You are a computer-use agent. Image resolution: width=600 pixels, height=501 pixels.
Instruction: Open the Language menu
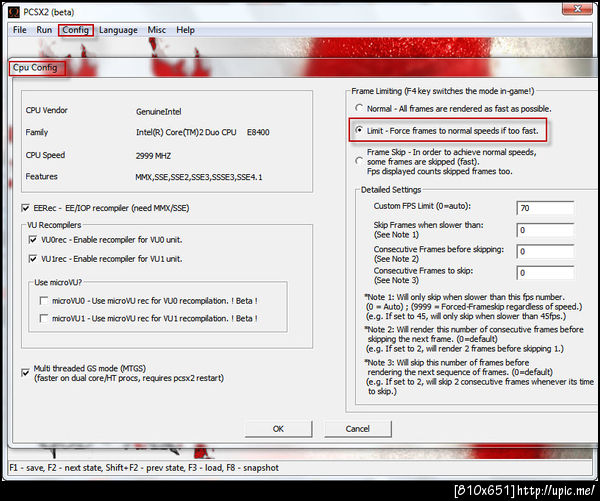click(x=118, y=30)
